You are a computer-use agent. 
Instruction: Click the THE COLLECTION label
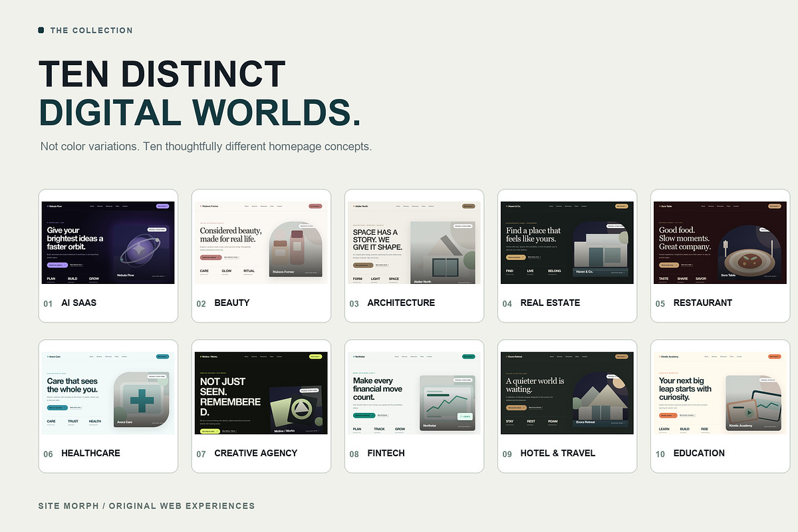tap(92, 30)
